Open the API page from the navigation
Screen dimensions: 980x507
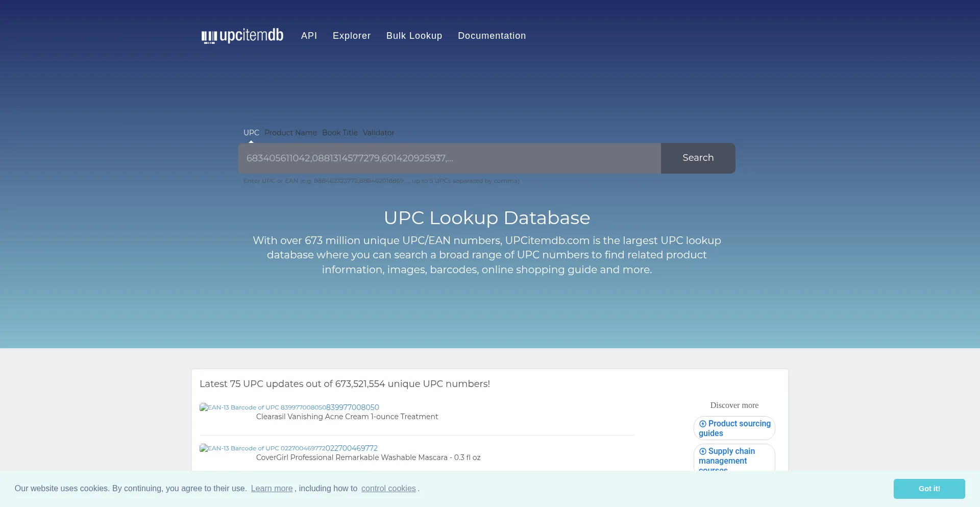(x=309, y=36)
